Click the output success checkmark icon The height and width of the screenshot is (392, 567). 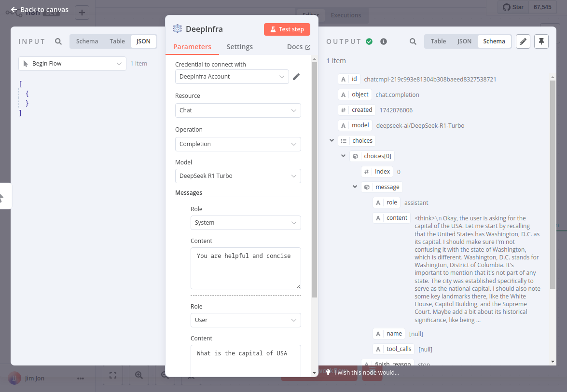(x=369, y=41)
